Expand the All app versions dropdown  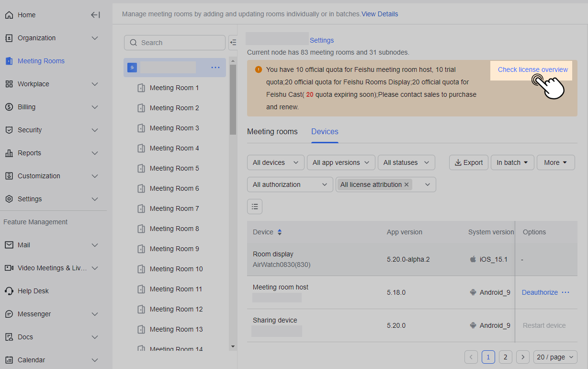340,162
